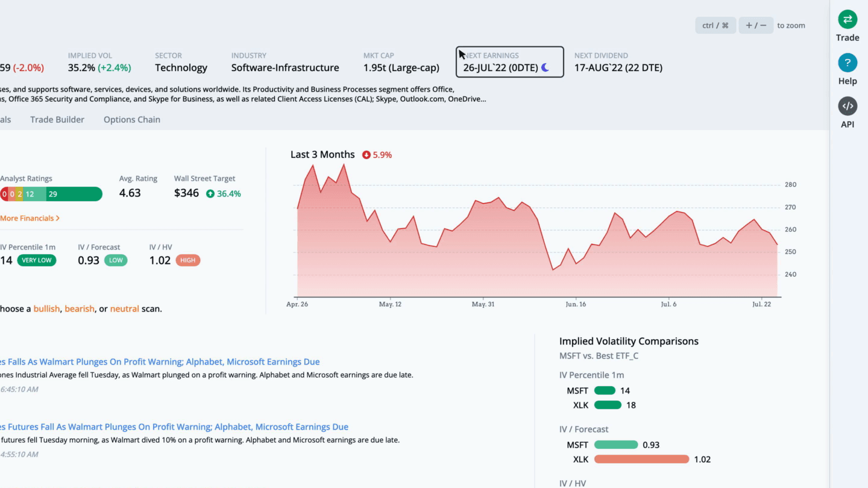Choose the bullish scan link
The height and width of the screenshot is (488, 868).
click(x=46, y=308)
